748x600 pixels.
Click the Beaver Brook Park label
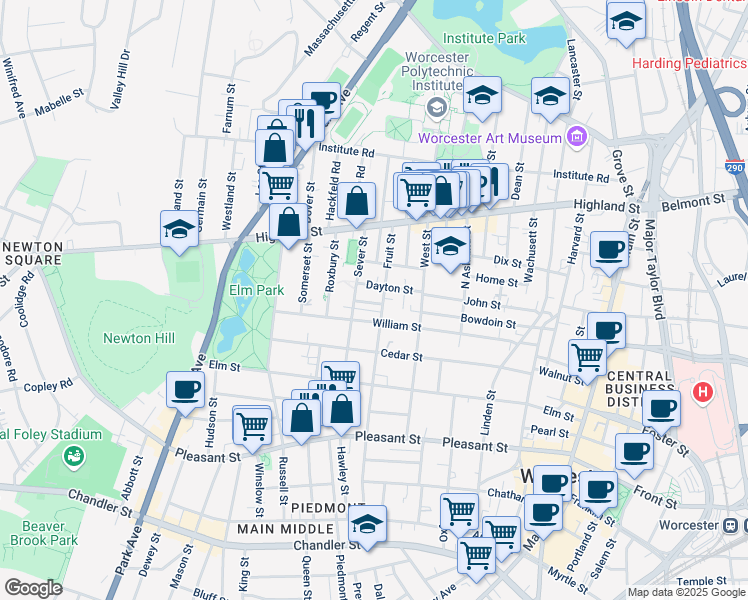pos(43,533)
